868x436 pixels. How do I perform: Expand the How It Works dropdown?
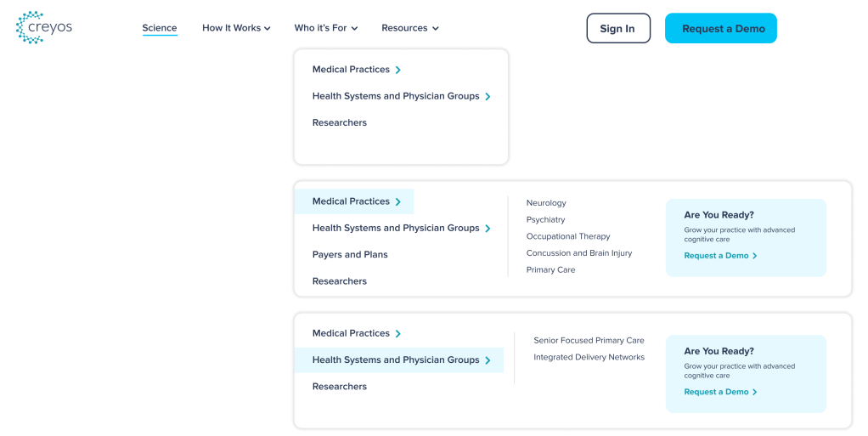click(x=236, y=28)
